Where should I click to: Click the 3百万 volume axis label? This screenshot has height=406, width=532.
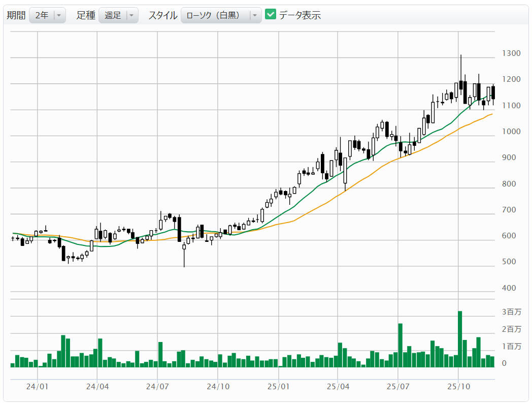point(511,312)
